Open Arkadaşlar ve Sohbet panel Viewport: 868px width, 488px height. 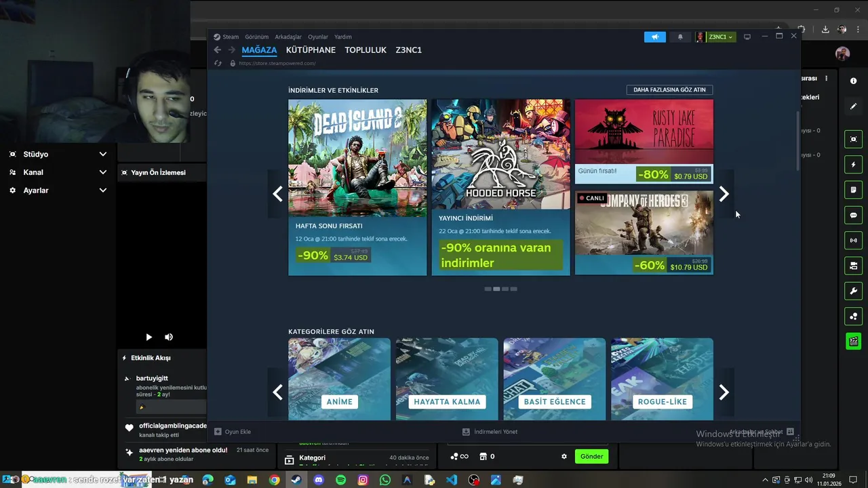click(761, 432)
